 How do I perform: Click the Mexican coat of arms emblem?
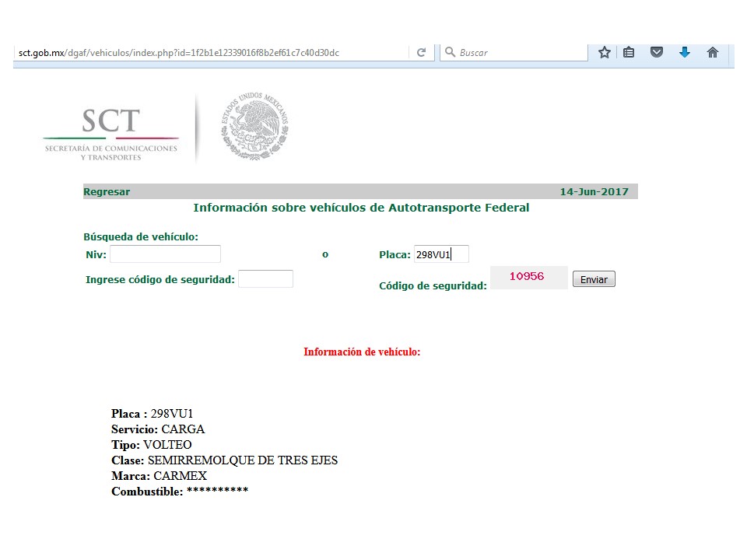coord(254,127)
